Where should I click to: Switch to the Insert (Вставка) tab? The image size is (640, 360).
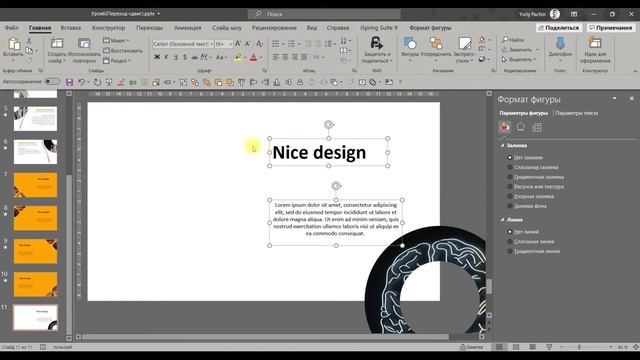71,28
